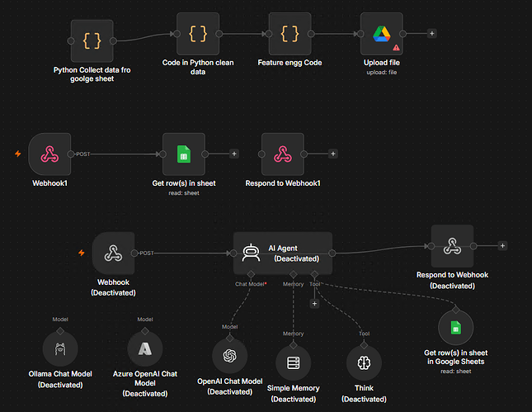This screenshot has height=412, width=532.
Task: Add a node after Respond to Webhook1
Action: [x=333, y=154]
